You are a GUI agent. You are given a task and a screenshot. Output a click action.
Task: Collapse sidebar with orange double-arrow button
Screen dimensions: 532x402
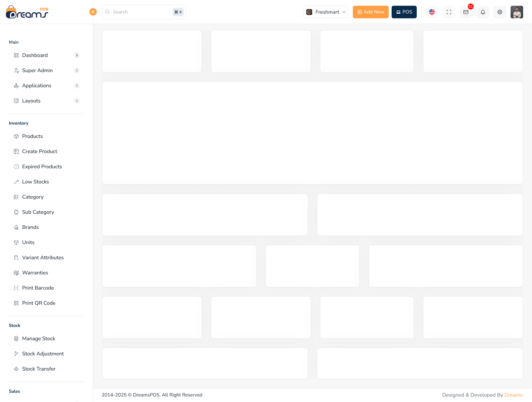pyautogui.click(x=93, y=12)
